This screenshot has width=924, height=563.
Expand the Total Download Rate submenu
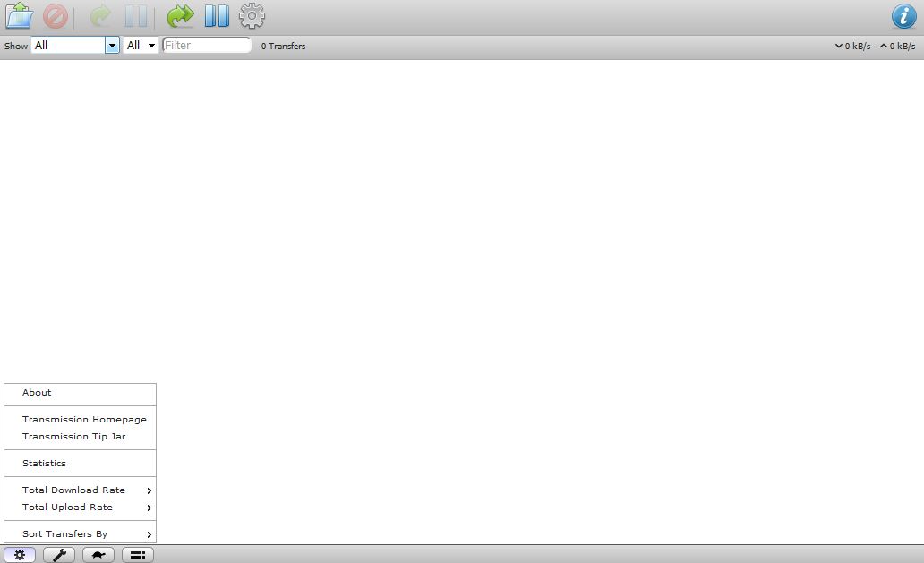pyautogui.click(x=81, y=490)
